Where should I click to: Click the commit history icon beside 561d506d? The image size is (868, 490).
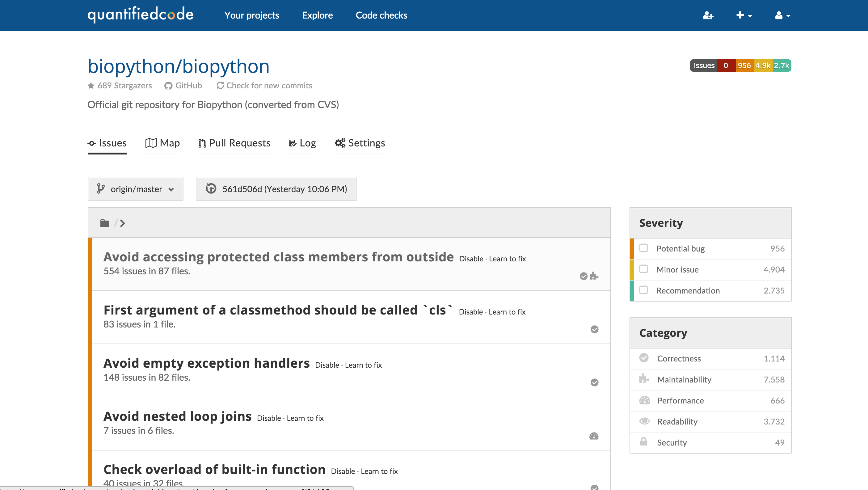[x=211, y=189]
